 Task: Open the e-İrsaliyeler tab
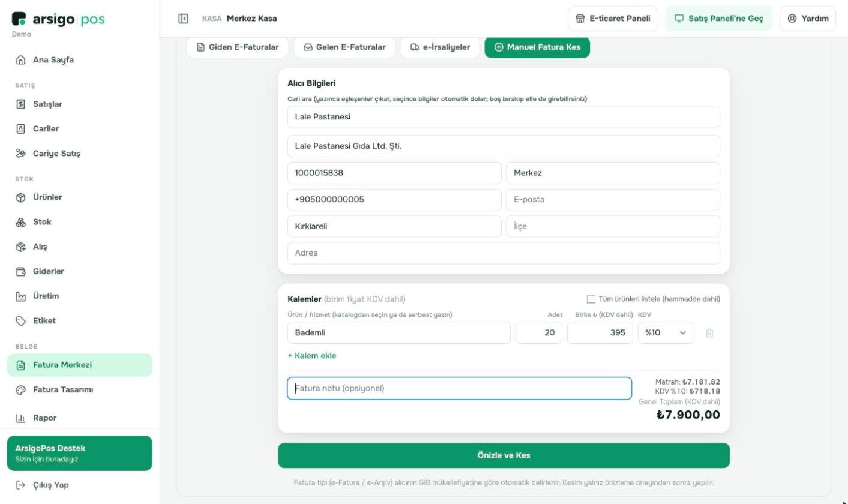coord(440,47)
